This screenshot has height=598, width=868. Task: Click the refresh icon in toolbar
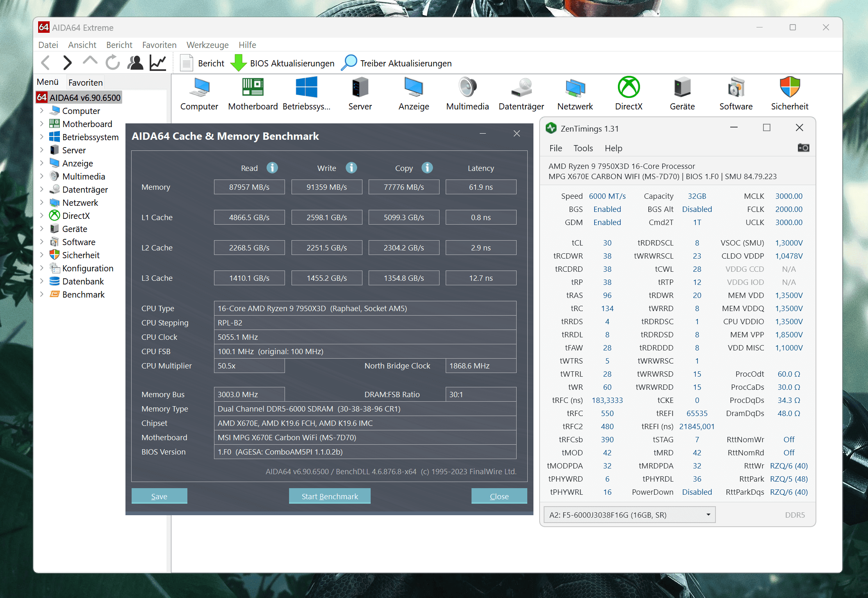[112, 63]
